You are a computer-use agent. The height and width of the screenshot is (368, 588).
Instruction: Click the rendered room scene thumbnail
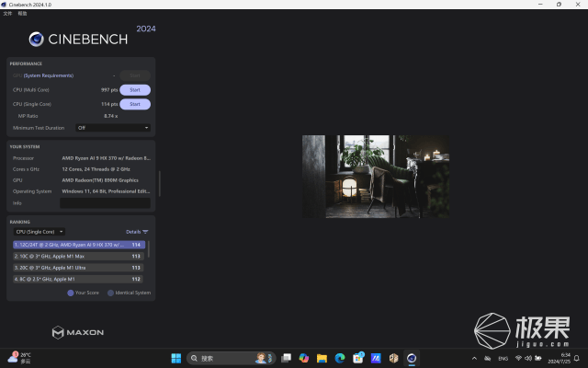click(x=376, y=177)
